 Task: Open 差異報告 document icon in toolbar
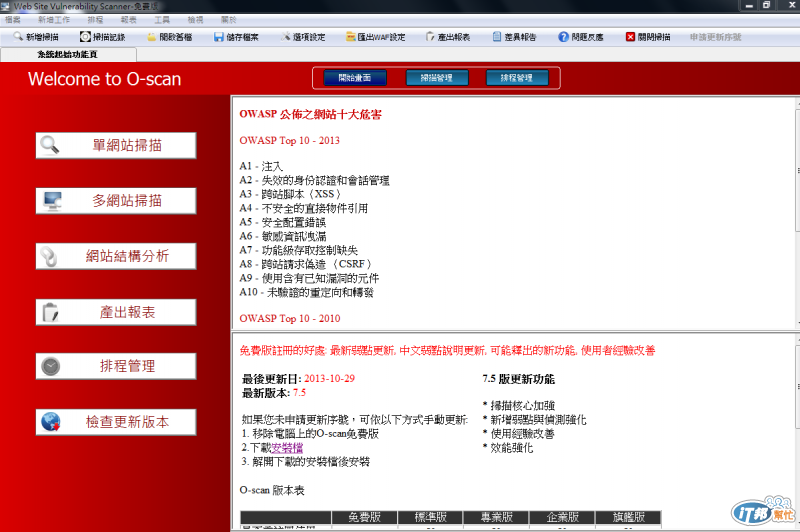pyautogui.click(x=497, y=37)
